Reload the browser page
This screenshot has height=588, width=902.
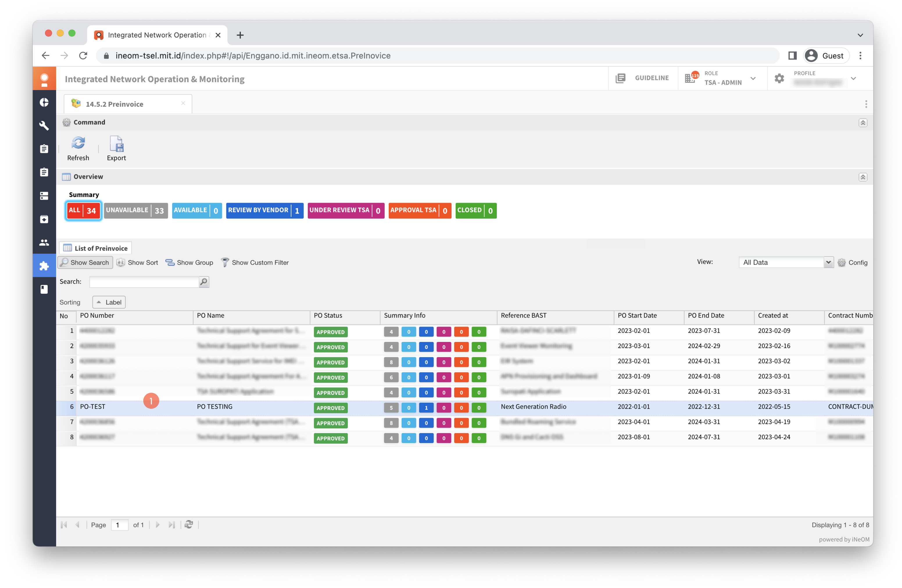[83, 56]
